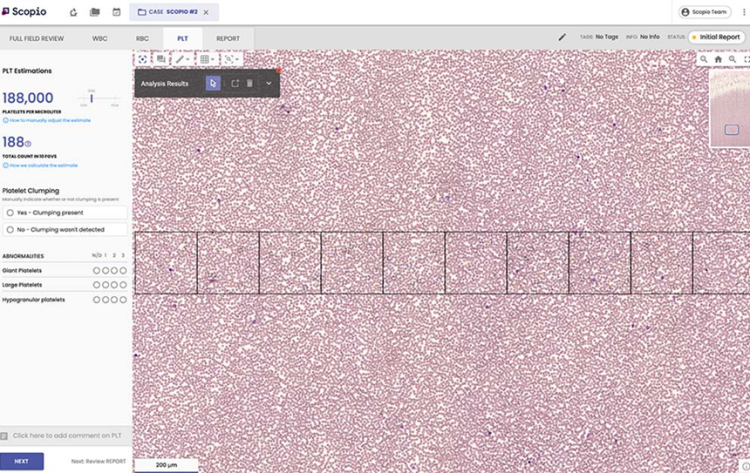Image resolution: width=750 pixels, height=473 pixels.
Task: Select the CASE SCOPIO #2 tab
Action: pos(174,12)
